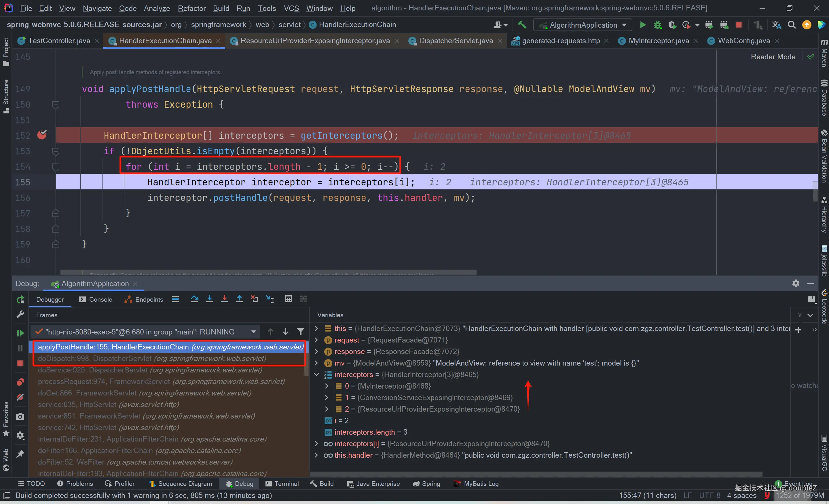Screen dimensions: 829x504
Task: Click the Step Out debugger icon
Action: point(239,299)
